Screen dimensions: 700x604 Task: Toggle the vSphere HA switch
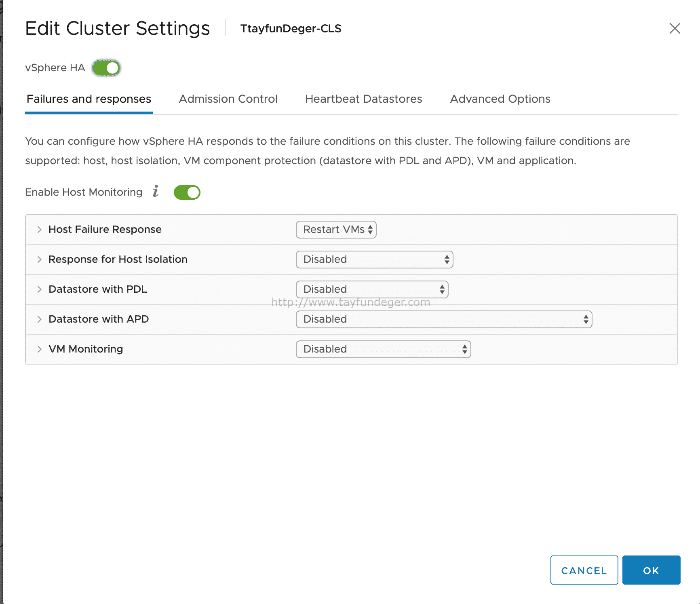pyautogui.click(x=106, y=68)
